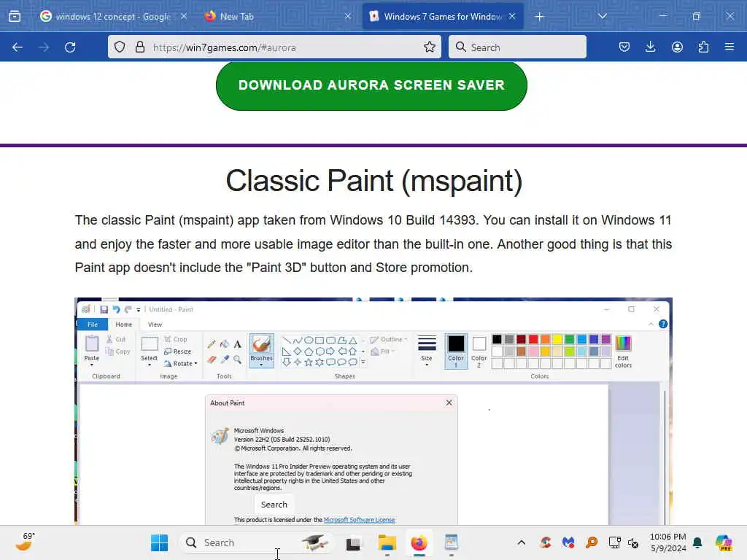Click the Firefox taskbar icon
Viewport: 747px width, 560px height.
[x=419, y=542]
